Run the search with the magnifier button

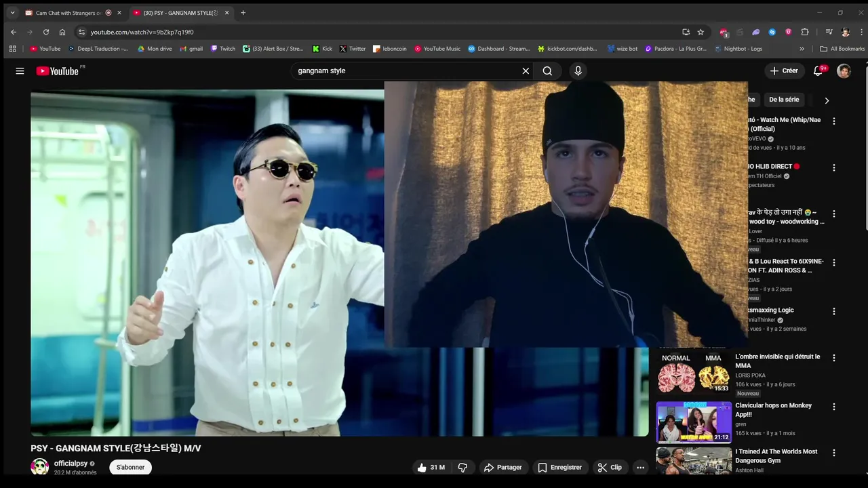point(547,70)
